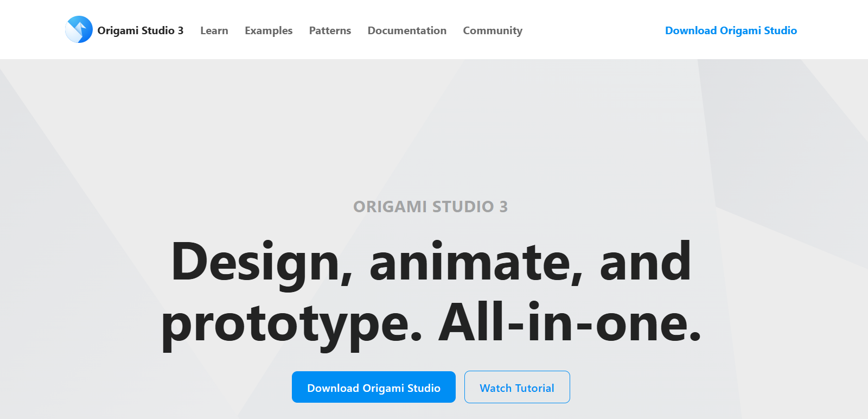Screen dimensions: 868x419
Task: Open the Origami Studio 3 home link
Action: click(141, 30)
